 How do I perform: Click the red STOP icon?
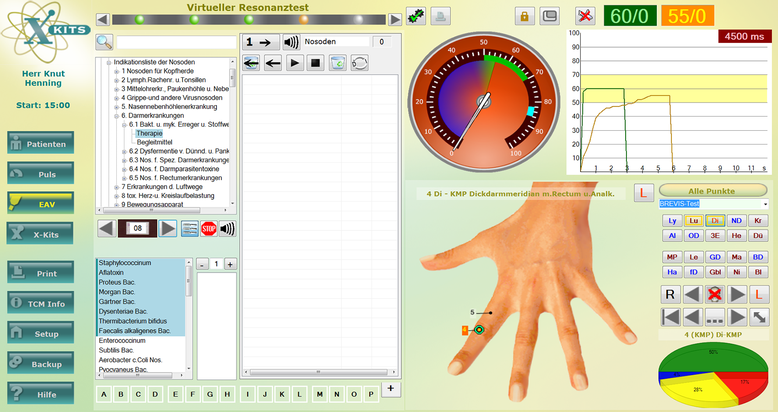(209, 229)
